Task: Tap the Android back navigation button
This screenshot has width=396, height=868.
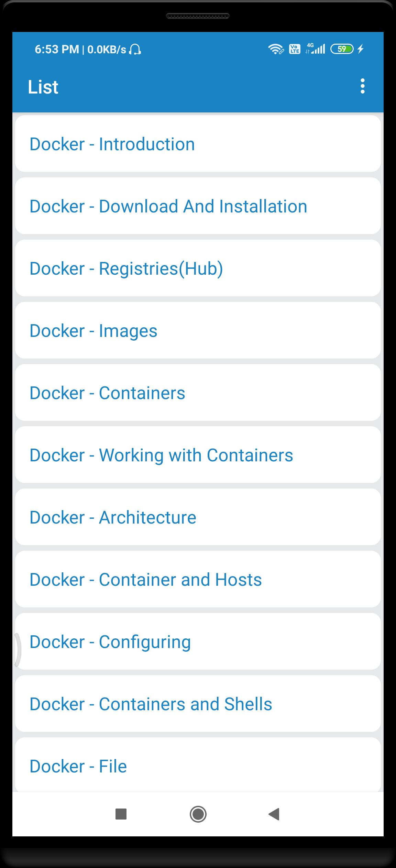Action: point(274,814)
